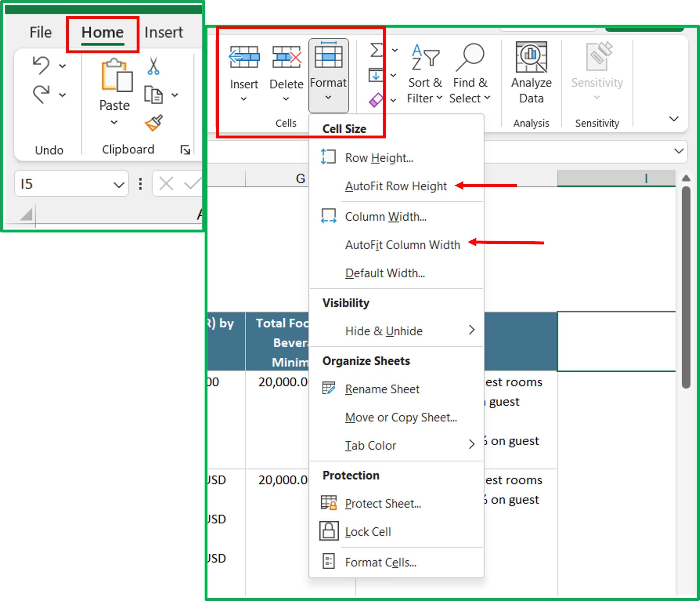Click the Insert Cells icon
The height and width of the screenshot is (601, 700).
pos(244,57)
